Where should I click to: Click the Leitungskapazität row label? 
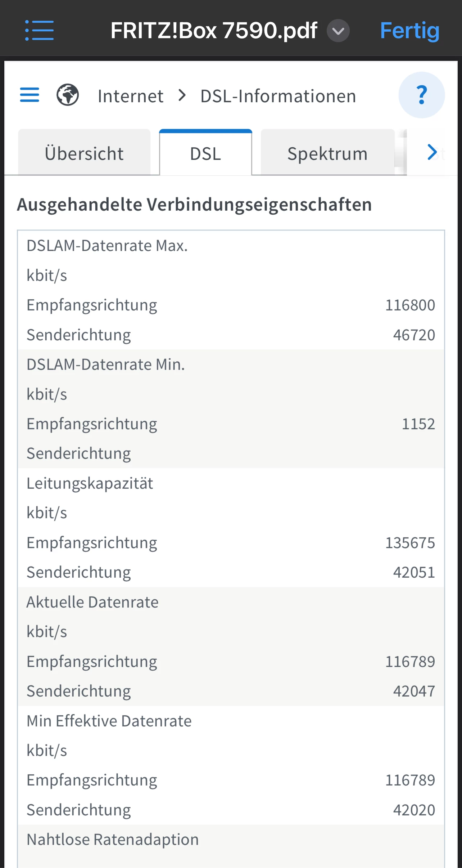click(x=90, y=483)
